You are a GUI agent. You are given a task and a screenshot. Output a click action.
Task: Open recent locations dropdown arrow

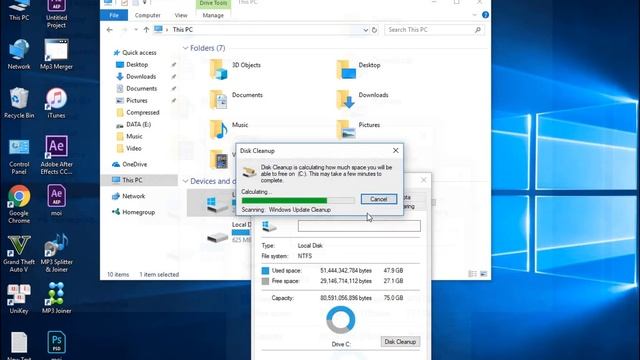(136, 30)
